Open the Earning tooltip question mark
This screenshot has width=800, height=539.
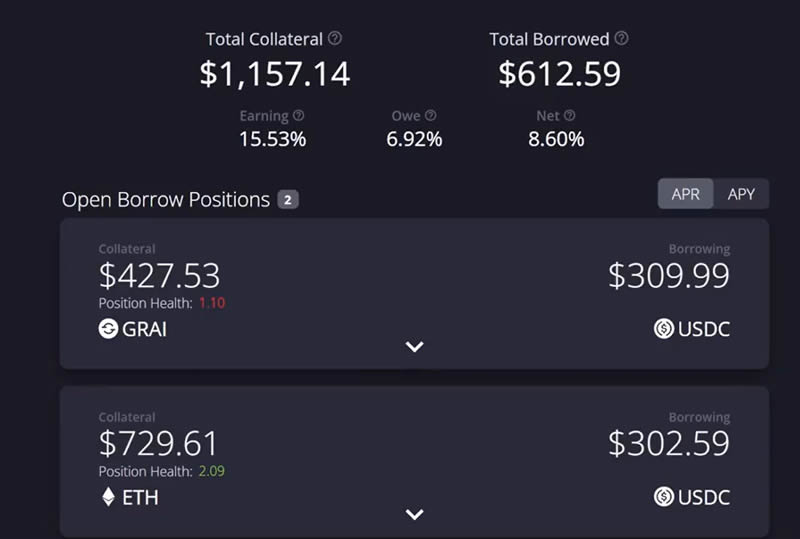pyautogui.click(x=298, y=115)
